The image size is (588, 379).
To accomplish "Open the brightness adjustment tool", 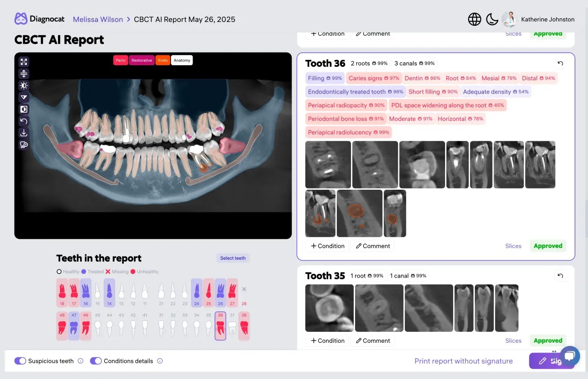I will (x=24, y=85).
